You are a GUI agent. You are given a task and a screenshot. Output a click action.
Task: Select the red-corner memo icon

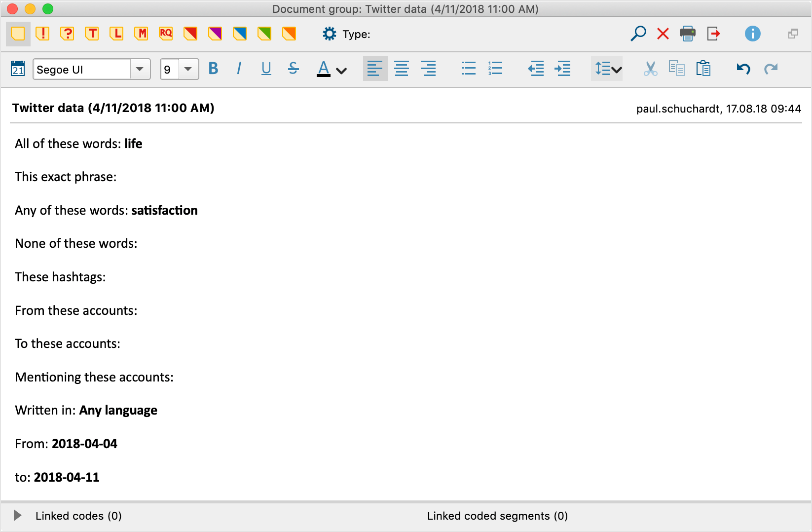coord(190,34)
